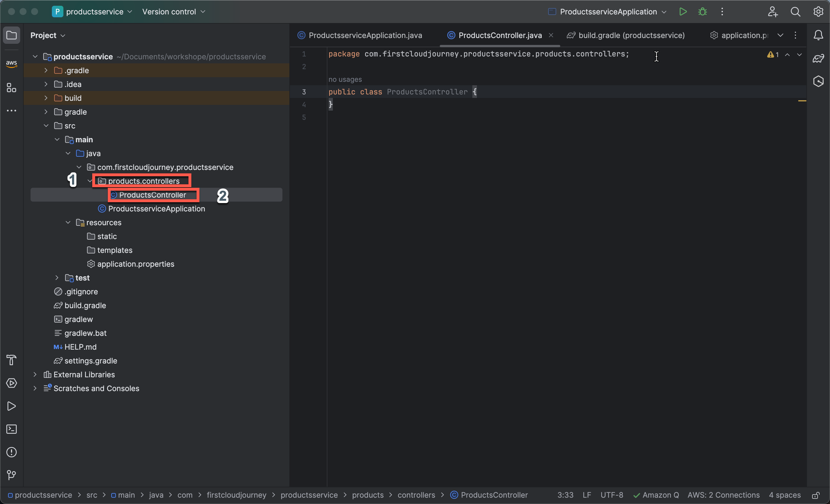
Task: Click AWS: 2 Connections status widget
Action: [x=724, y=495]
